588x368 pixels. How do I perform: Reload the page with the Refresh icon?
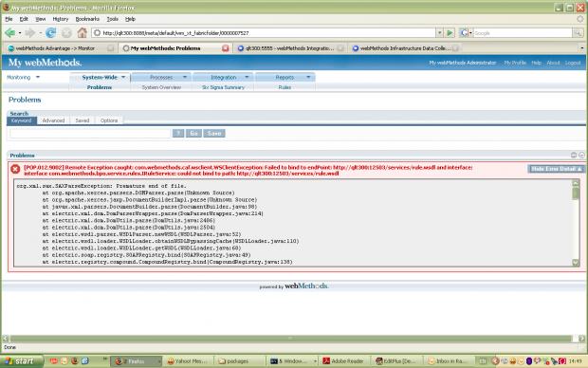pyautogui.click(x=51, y=33)
